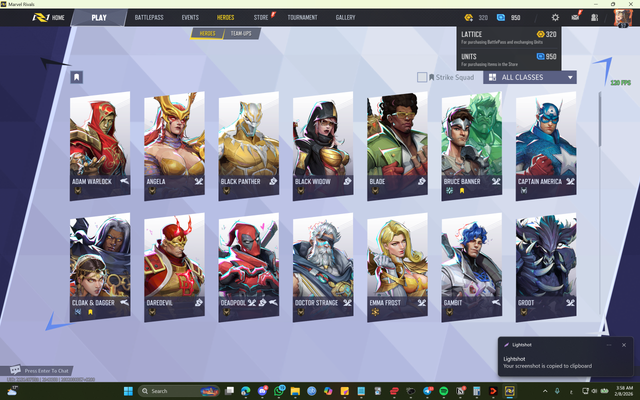
Task: Click Emma Frost's proficiency badge icon
Action: 375,312
